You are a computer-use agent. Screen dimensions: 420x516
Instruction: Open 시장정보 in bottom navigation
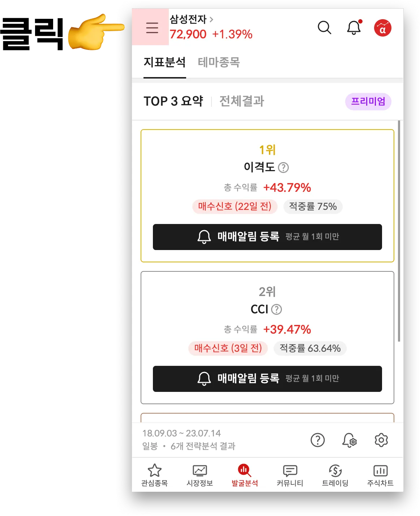pyautogui.click(x=200, y=475)
